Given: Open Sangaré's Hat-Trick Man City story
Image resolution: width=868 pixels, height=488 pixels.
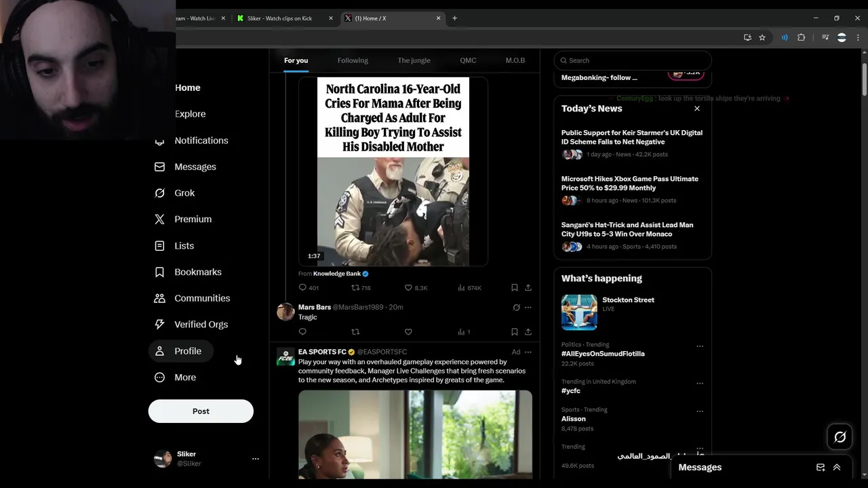Looking at the screenshot, I should click(x=627, y=229).
